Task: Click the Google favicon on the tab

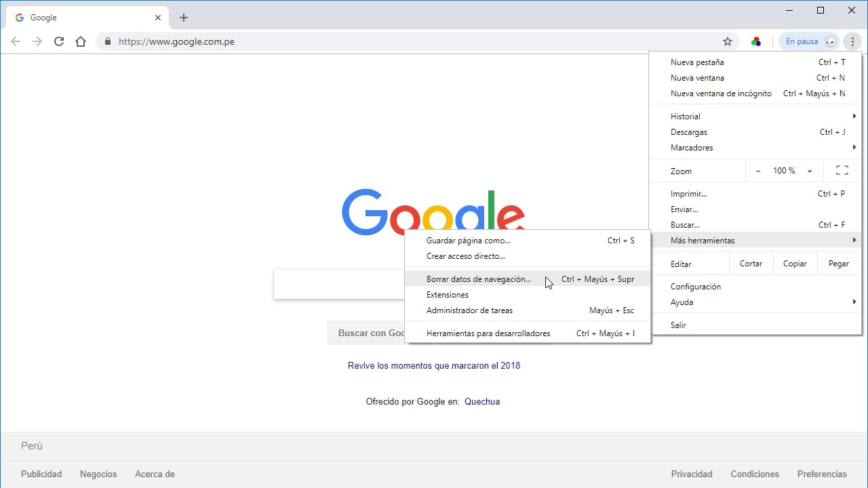Action: click(x=19, y=18)
